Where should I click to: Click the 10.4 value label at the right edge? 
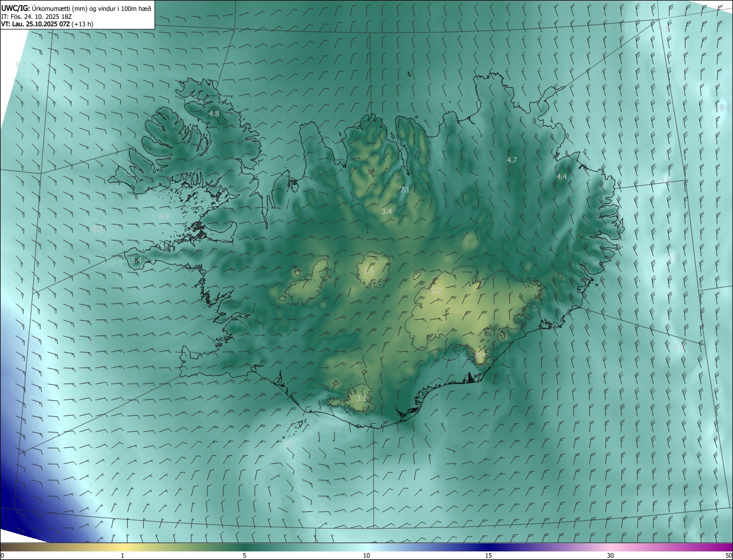(x=723, y=107)
